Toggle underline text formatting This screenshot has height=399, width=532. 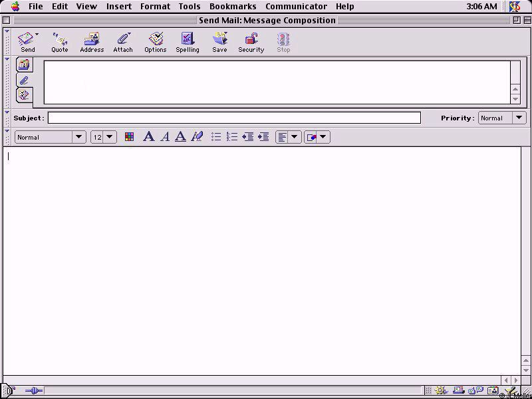[x=180, y=137]
